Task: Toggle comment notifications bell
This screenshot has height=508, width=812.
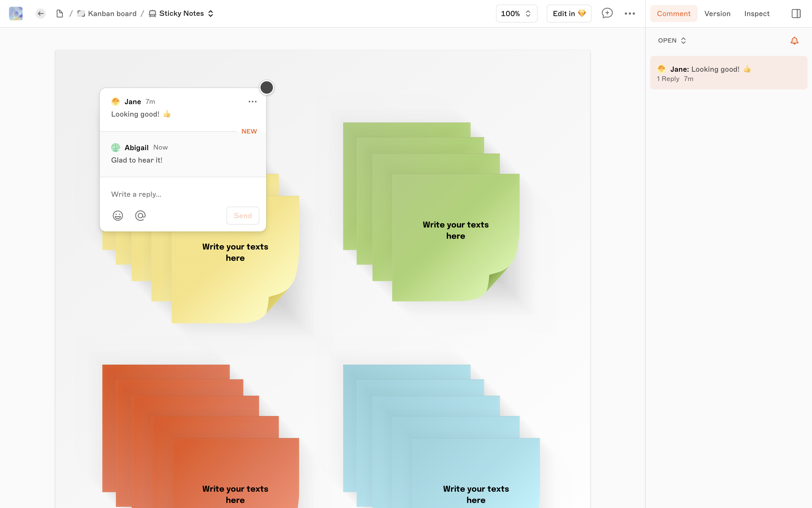Action: pos(794,41)
